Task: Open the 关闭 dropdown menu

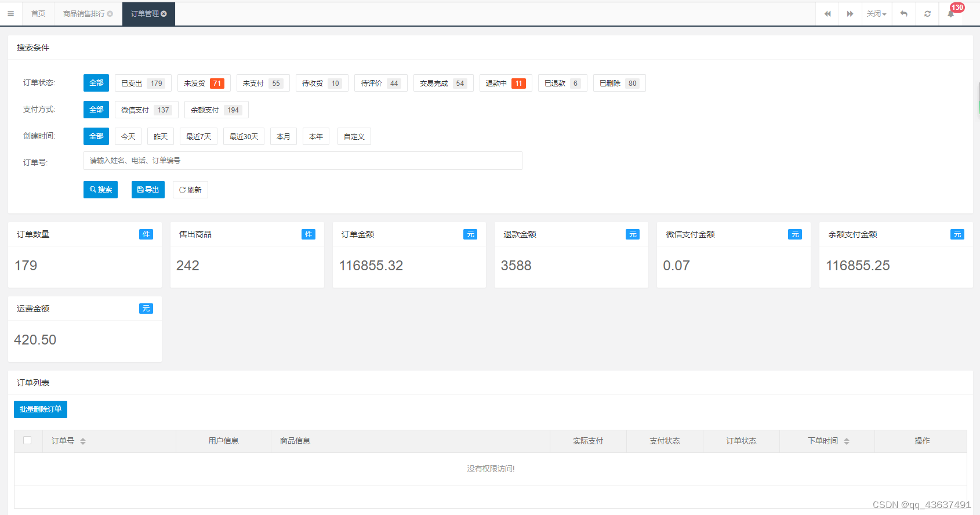Action: click(x=876, y=14)
